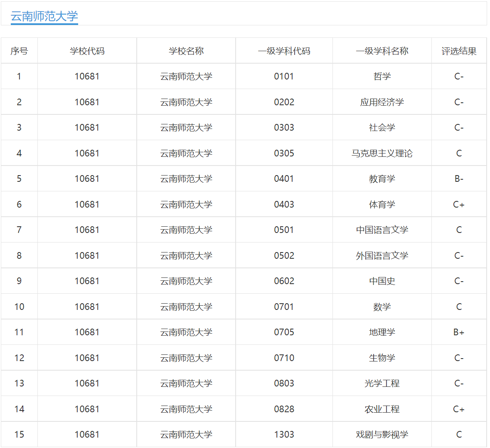
Task: Click school code 10681 in 哲学 row
Action: (x=87, y=77)
